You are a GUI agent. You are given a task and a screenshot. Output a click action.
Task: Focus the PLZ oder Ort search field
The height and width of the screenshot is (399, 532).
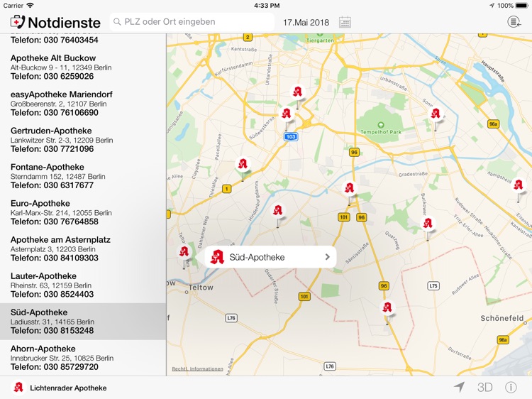192,22
